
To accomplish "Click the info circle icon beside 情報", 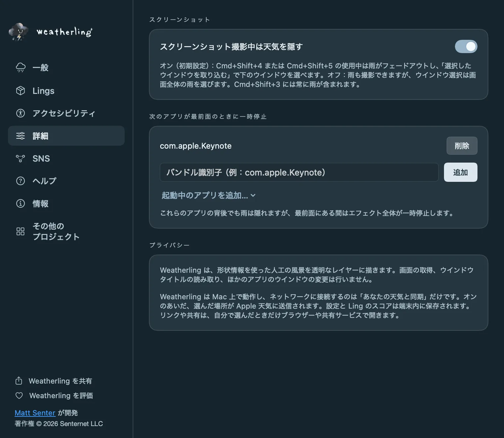I will 21,203.
